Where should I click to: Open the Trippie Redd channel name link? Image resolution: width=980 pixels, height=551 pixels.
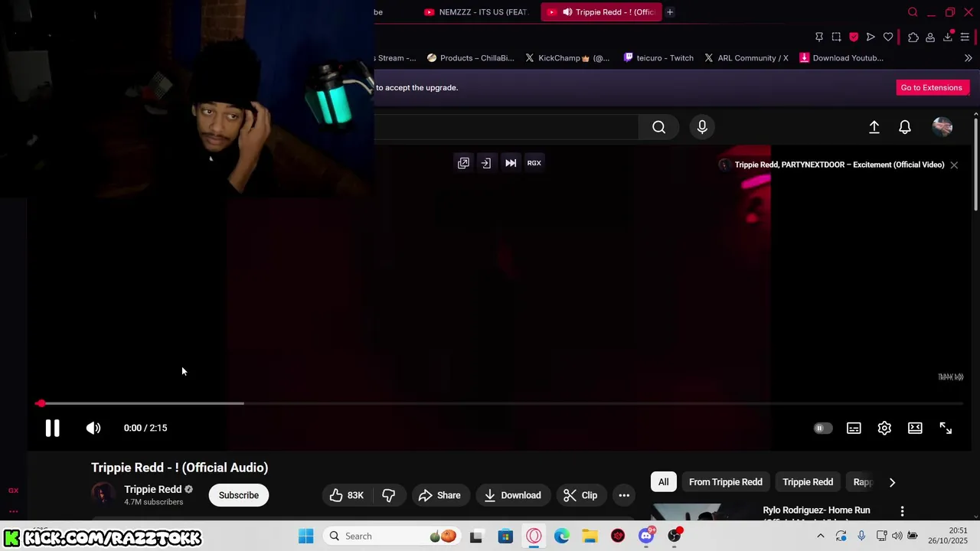152,489
